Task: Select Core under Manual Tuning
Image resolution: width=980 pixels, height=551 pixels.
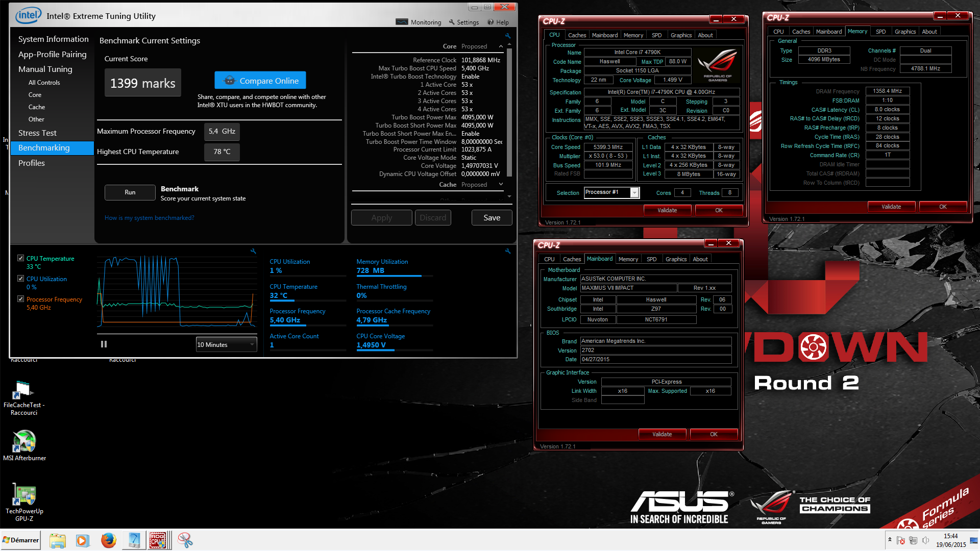Action: coord(35,95)
